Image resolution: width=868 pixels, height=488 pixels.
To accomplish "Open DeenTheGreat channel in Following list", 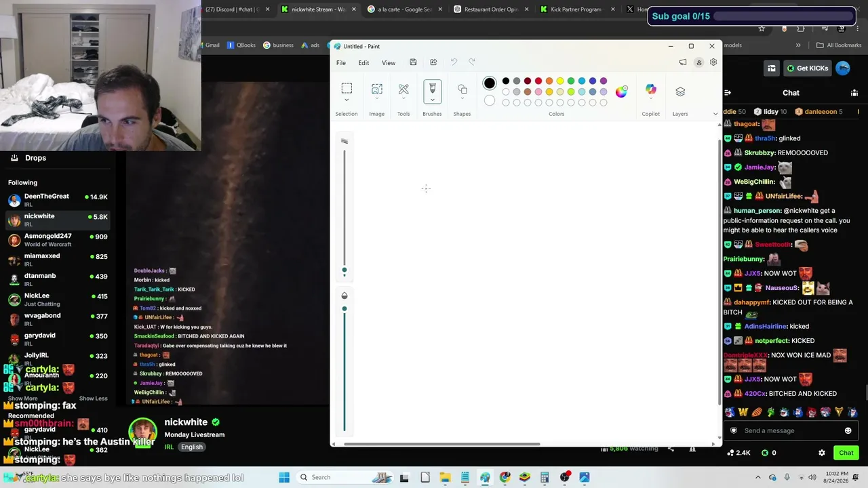I will (x=58, y=200).
